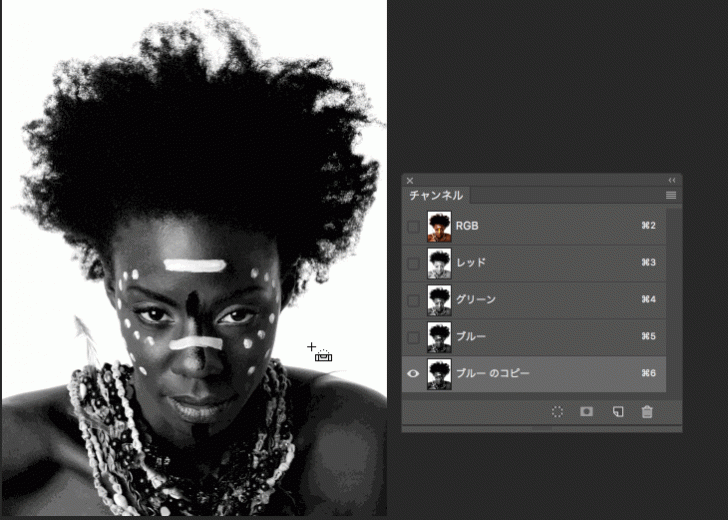
Task: Collapse the panel using the double-arrow icon
Action: [x=672, y=180]
